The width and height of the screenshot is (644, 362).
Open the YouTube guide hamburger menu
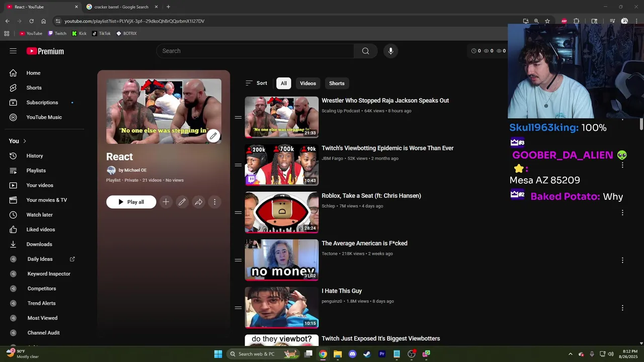pos(13,51)
